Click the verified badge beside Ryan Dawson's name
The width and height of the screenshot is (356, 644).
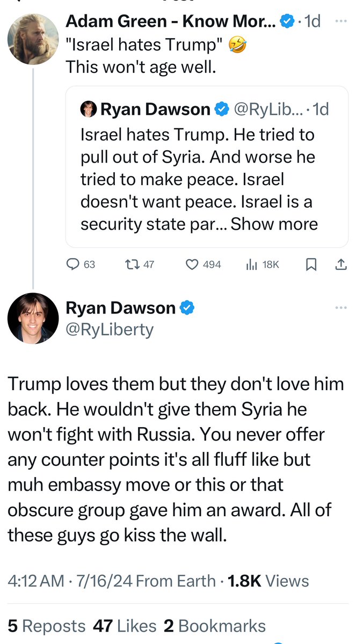click(187, 308)
